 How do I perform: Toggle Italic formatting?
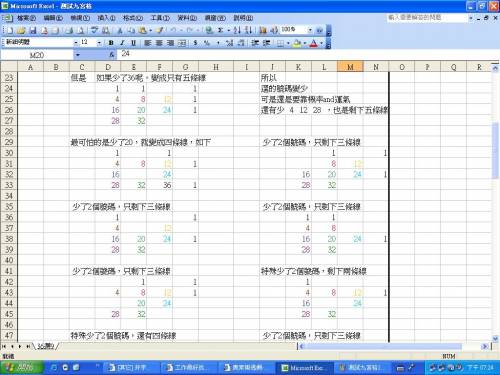(x=122, y=43)
